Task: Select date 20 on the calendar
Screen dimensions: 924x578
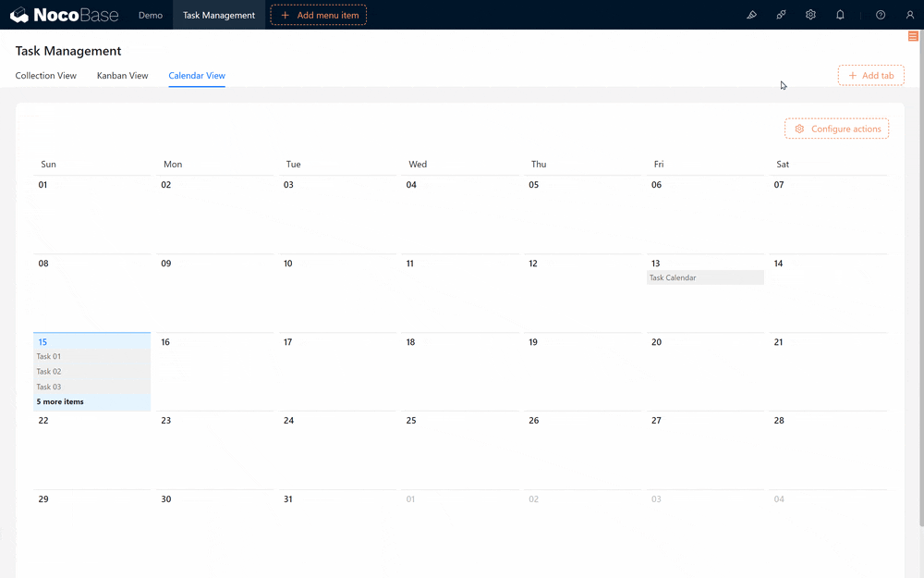Action: [656, 341]
